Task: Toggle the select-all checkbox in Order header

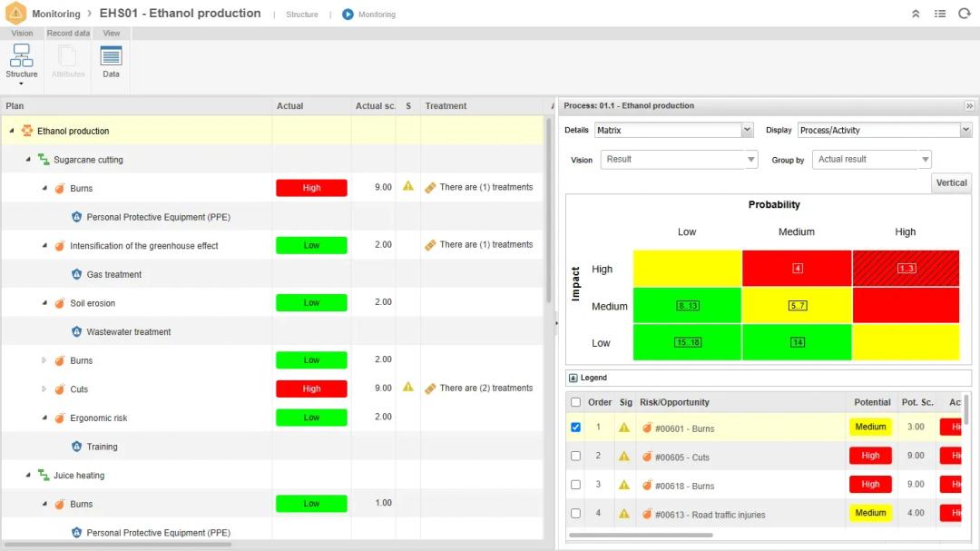Action: click(x=575, y=402)
